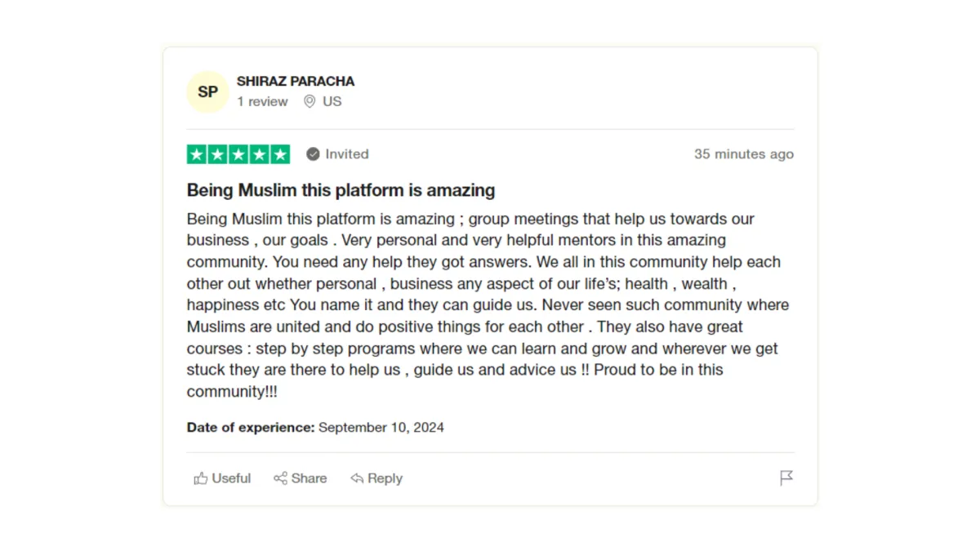Click the SP avatar circle
The width and height of the screenshot is (980, 551).
click(207, 91)
